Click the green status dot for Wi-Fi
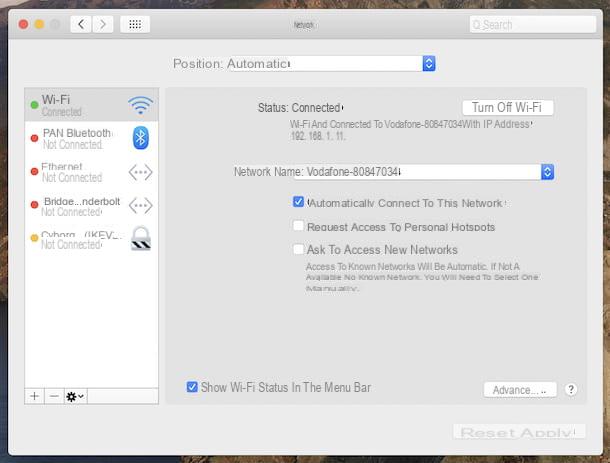610x463 pixels. click(34, 105)
